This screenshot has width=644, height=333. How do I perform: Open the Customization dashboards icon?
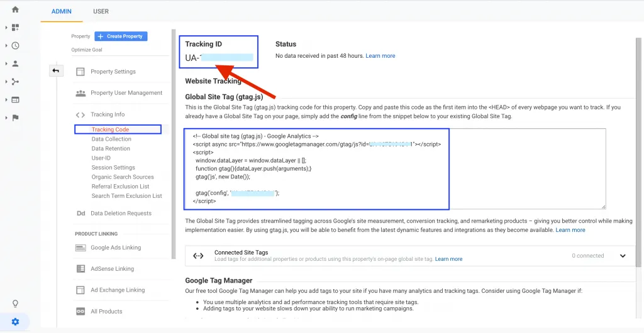[15, 28]
